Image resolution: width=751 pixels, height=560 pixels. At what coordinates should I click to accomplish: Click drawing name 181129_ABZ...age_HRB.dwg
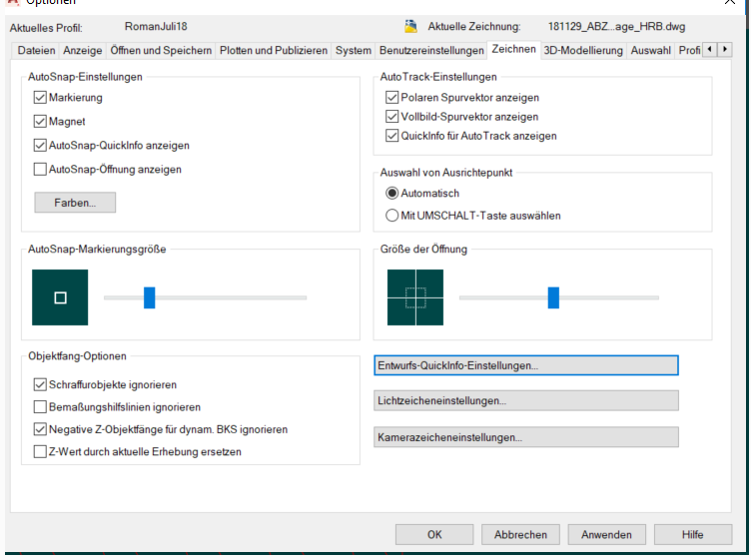pyautogui.click(x=616, y=27)
